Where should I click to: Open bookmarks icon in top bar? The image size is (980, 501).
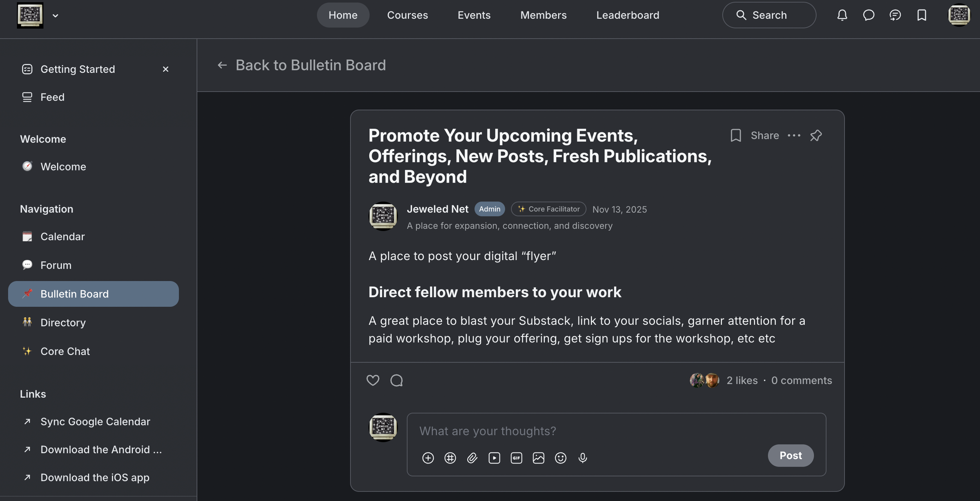point(922,15)
